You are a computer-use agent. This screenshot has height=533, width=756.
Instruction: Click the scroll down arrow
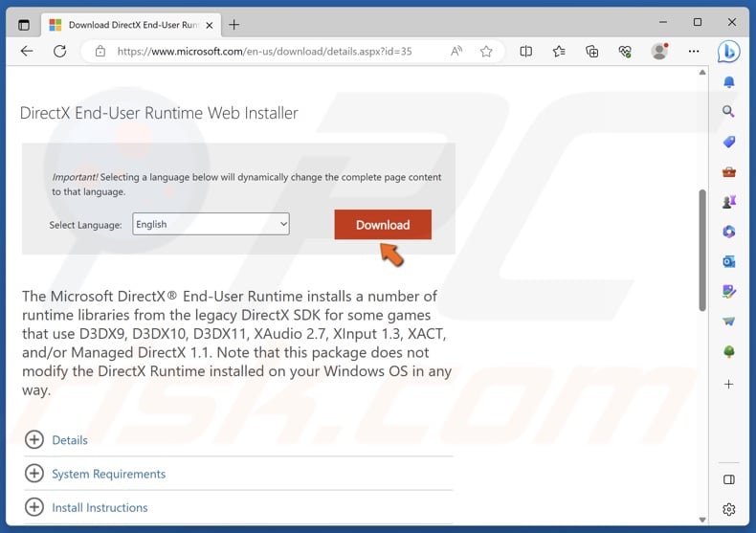(702, 520)
